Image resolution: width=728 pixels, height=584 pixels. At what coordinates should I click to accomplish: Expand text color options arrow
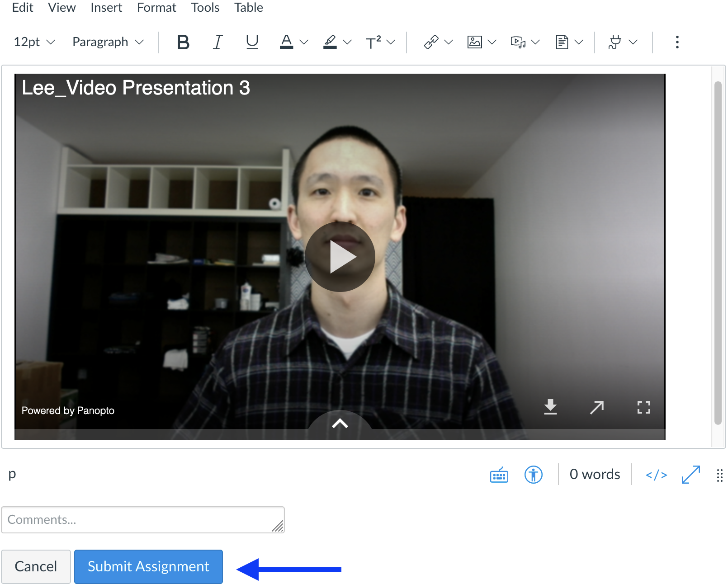click(x=304, y=42)
